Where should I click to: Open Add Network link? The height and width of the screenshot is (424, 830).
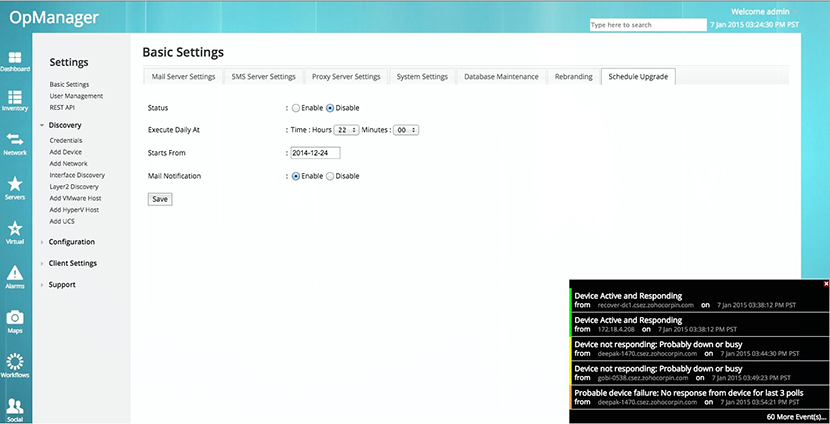point(68,164)
